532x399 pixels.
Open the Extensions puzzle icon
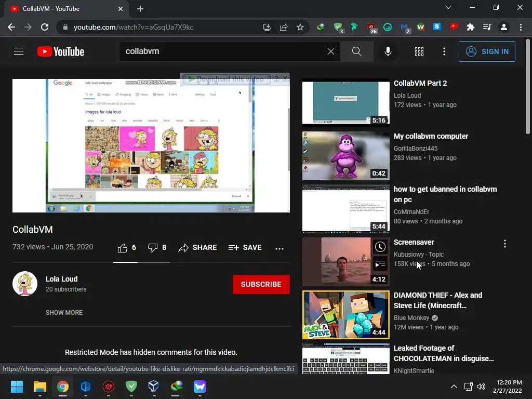[x=470, y=27]
